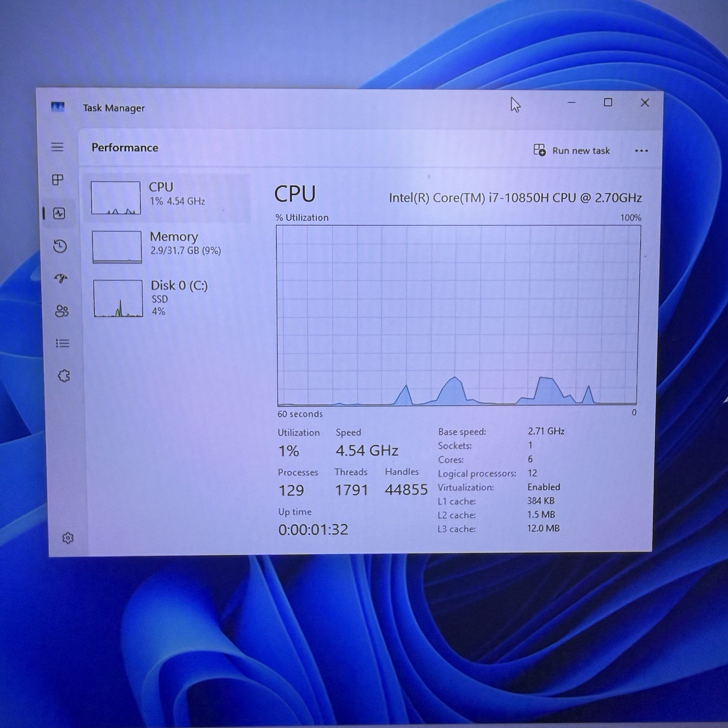The height and width of the screenshot is (728, 728).
Task: Click the 1791 threads value
Action: click(x=351, y=490)
